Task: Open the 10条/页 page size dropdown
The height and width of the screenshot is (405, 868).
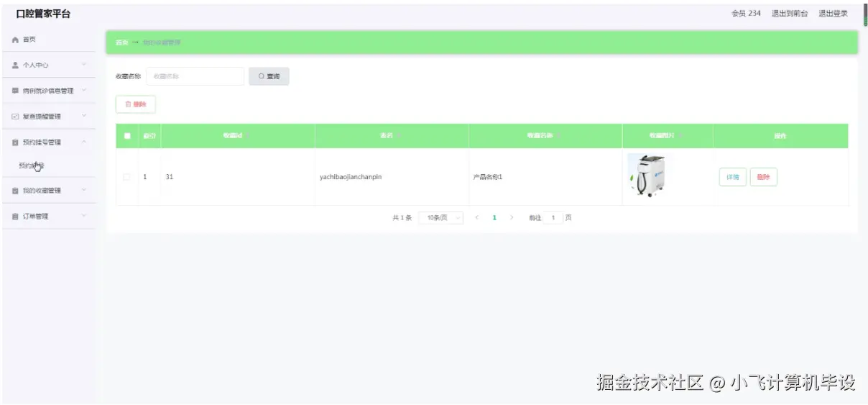Action: pos(441,217)
